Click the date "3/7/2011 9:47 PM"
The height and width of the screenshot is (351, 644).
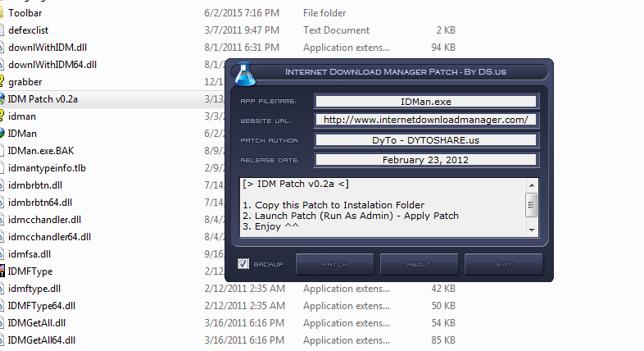click(x=242, y=30)
